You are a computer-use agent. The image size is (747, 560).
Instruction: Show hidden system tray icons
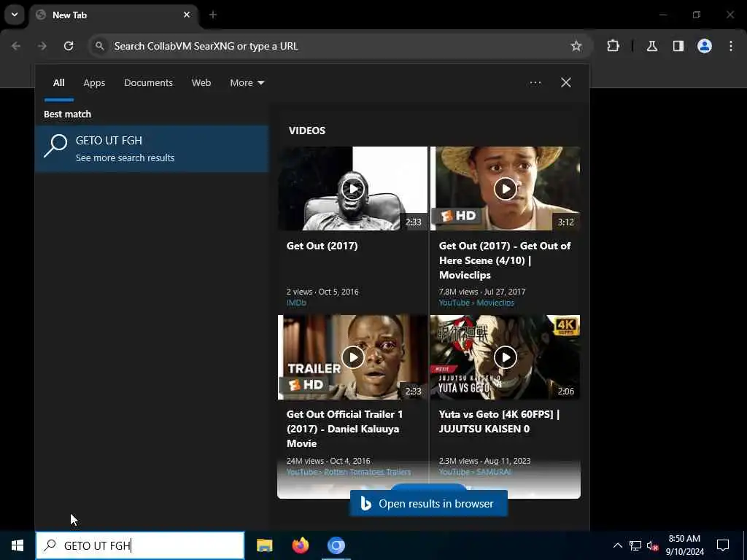617,545
